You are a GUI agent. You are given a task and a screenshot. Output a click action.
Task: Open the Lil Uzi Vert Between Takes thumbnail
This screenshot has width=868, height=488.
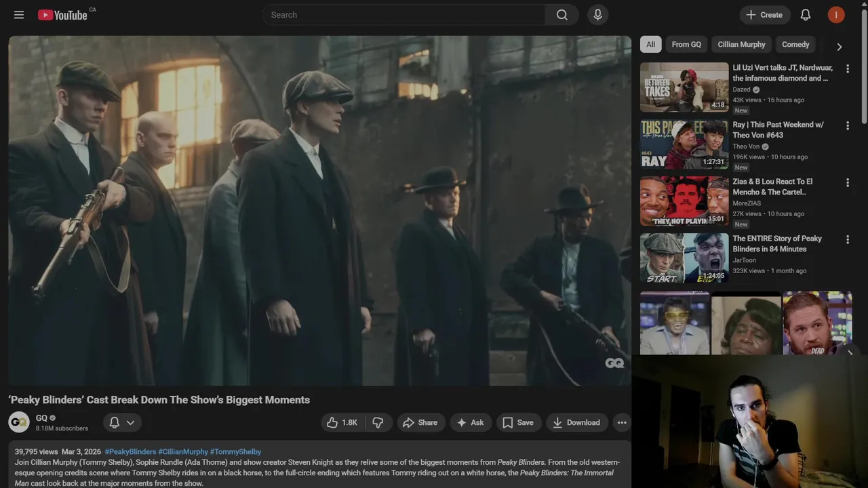tap(684, 87)
